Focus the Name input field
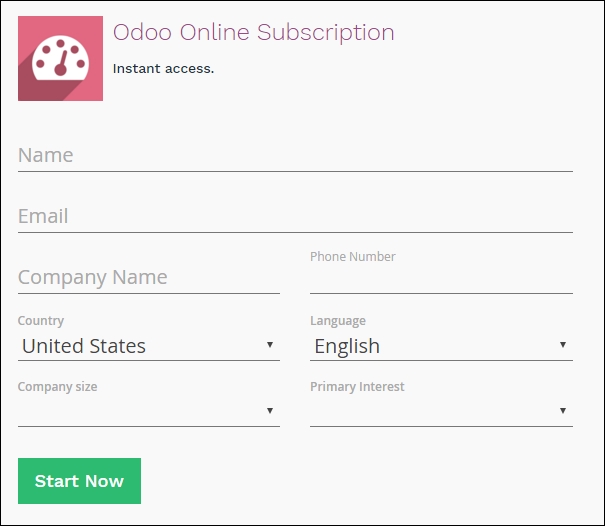Viewport: 605px width, 526px height. pyautogui.click(x=295, y=156)
